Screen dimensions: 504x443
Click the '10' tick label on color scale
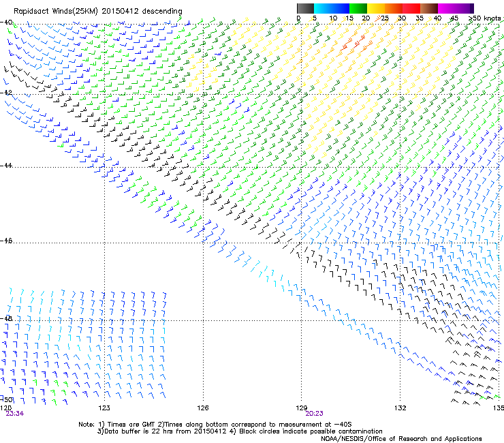(333, 18)
